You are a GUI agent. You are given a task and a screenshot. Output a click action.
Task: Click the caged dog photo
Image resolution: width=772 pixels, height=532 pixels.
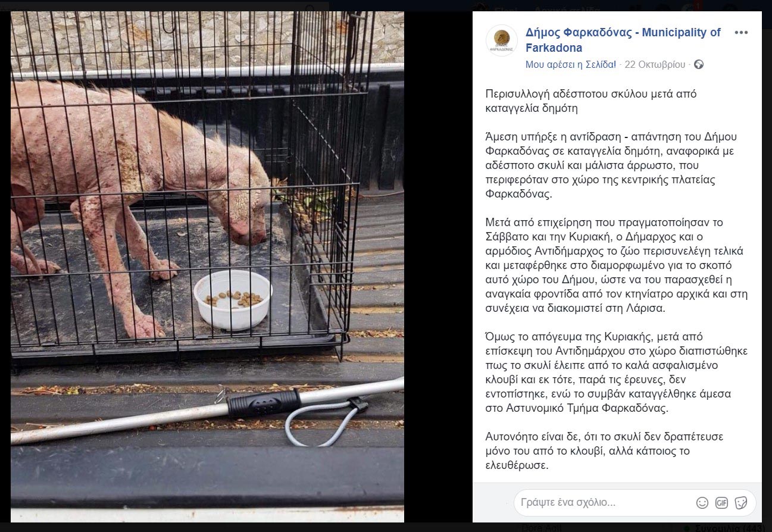(207, 267)
